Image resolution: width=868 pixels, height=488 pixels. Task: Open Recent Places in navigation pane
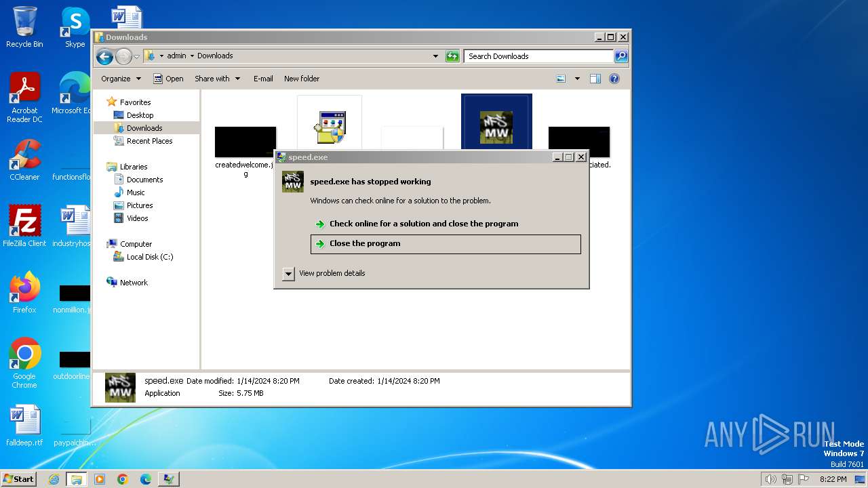coord(149,141)
